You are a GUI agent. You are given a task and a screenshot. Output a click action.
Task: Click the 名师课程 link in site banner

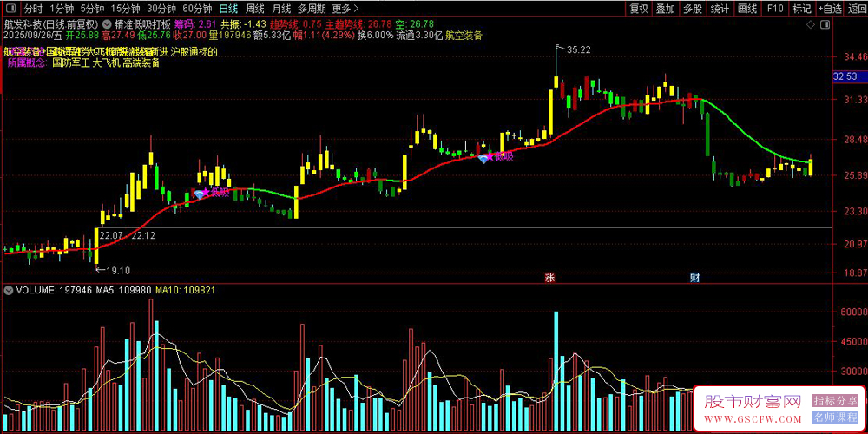[835, 417]
